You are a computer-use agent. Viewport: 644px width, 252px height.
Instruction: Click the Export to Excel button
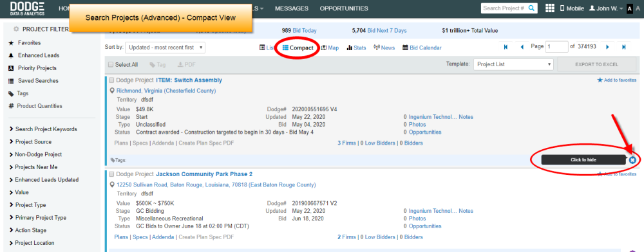[597, 64]
